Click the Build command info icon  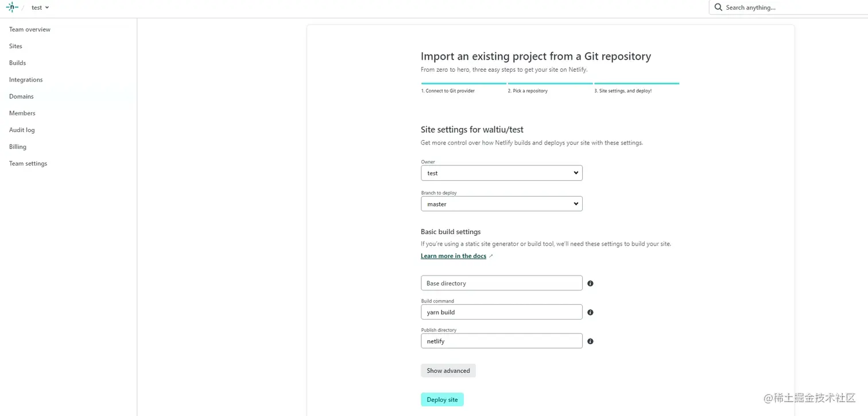click(x=590, y=312)
